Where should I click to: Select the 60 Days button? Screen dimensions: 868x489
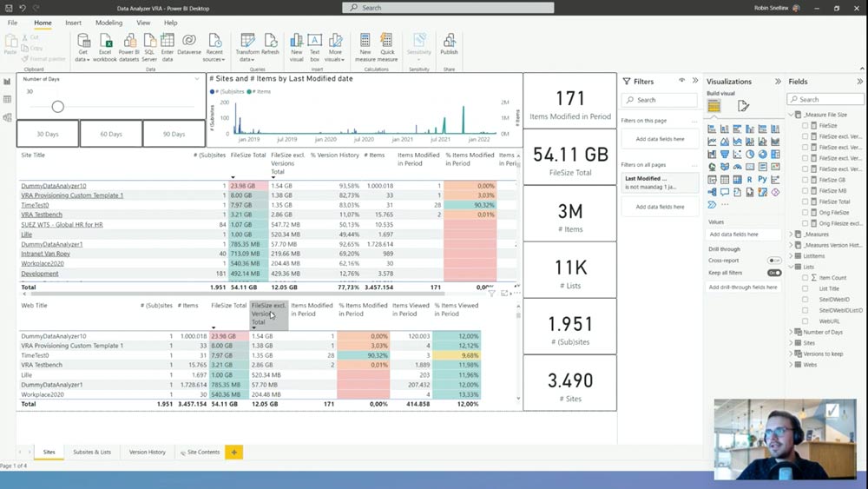pyautogui.click(x=111, y=134)
